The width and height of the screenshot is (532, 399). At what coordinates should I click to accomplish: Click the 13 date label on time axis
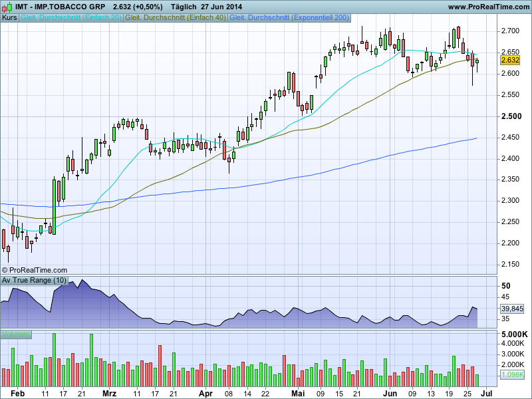[431, 394]
